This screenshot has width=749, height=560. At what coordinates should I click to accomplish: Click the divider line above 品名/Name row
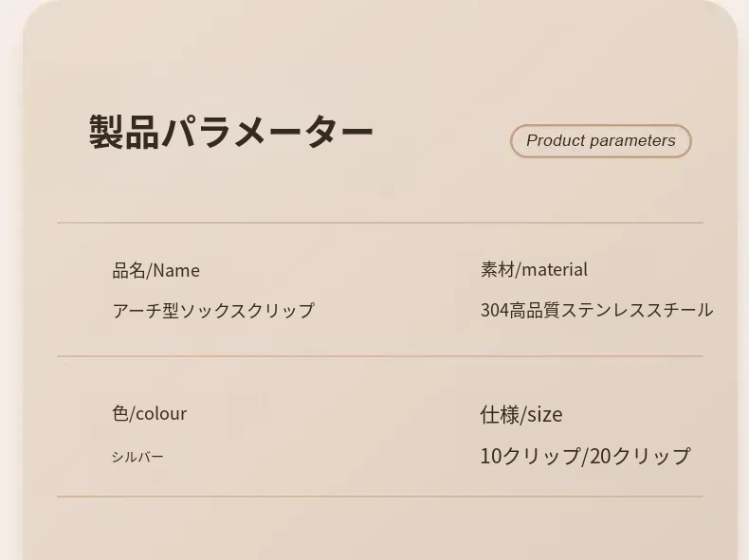(x=379, y=223)
